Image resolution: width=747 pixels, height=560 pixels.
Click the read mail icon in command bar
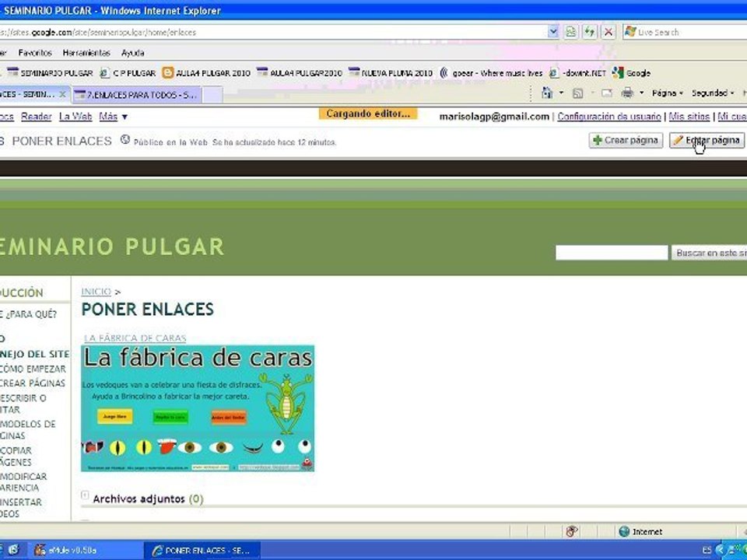pos(606,93)
